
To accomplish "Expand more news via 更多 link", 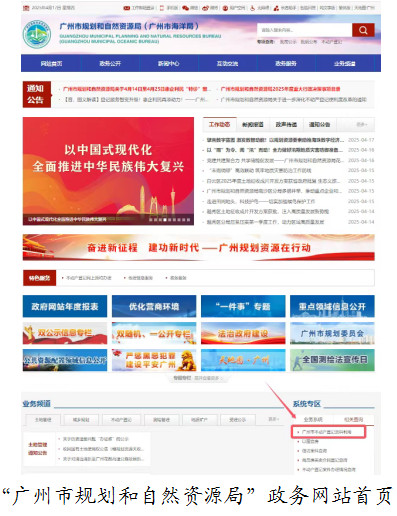I will pos(361,125).
